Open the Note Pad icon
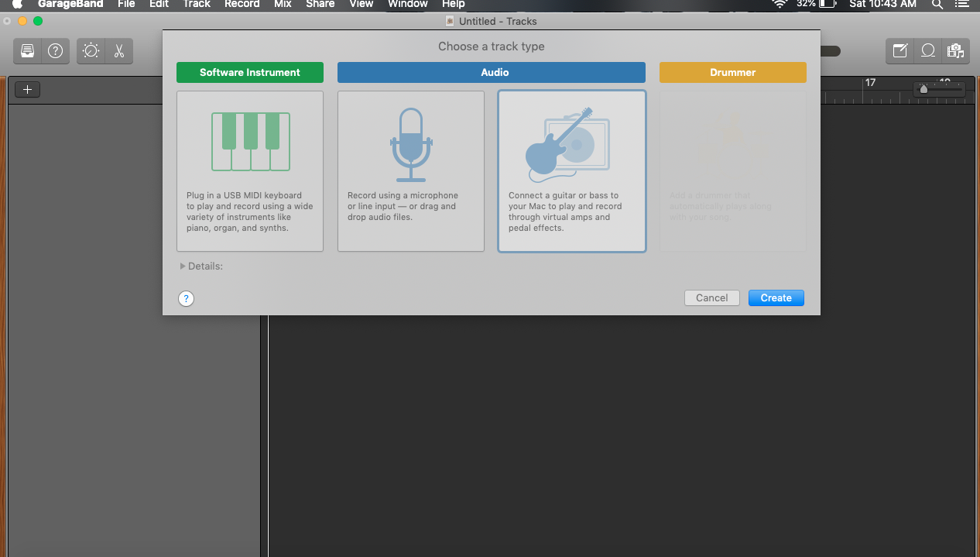 pos(900,51)
